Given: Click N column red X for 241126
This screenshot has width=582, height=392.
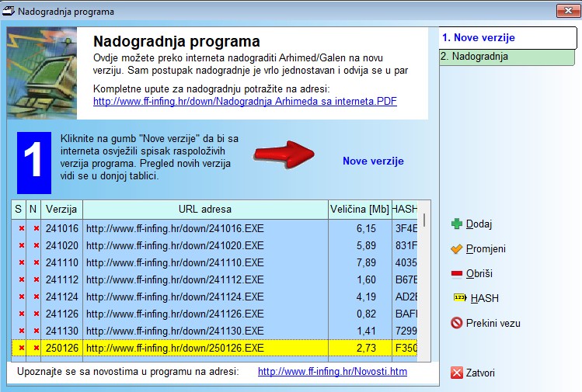Looking at the screenshot, I should pyautogui.click(x=37, y=314).
